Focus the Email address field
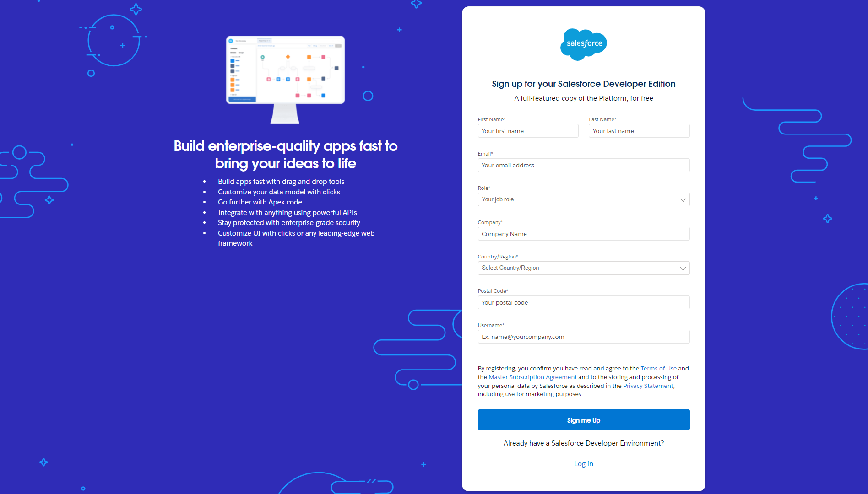Image resolution: width=868 pixels, height=494 pixels. [583, 165]
